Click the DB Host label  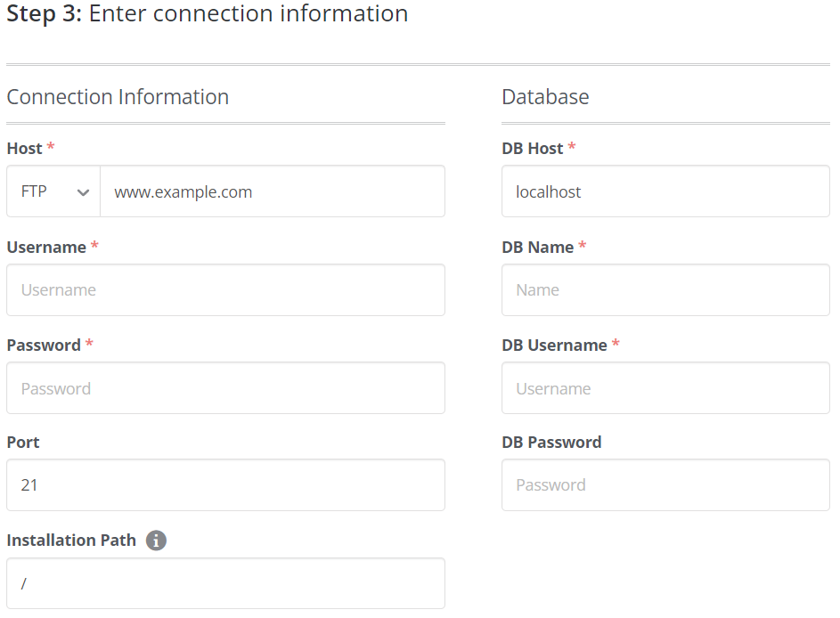tap(532, 149)
